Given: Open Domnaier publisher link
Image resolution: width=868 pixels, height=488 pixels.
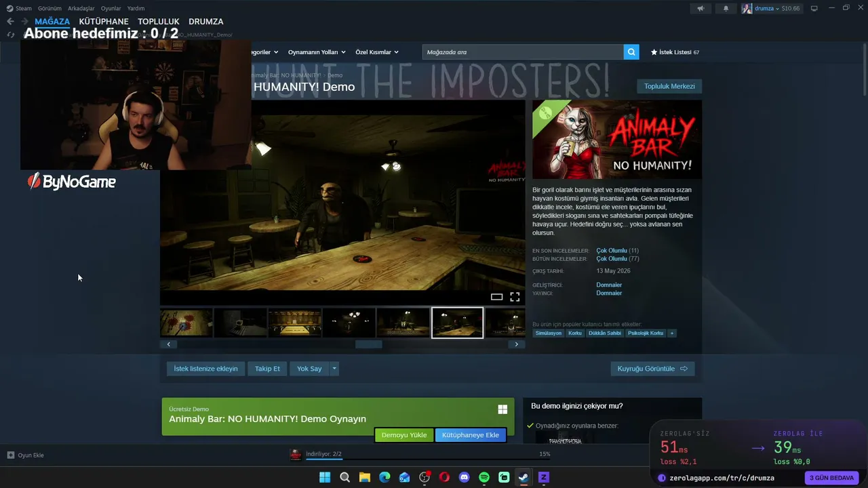Looking at the screenshot, I should (x=609, y=293).
